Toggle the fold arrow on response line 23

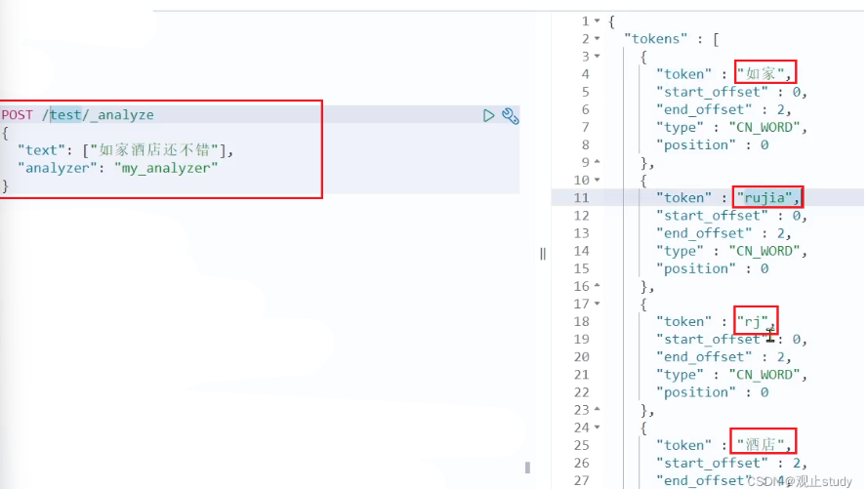point(598,409)
